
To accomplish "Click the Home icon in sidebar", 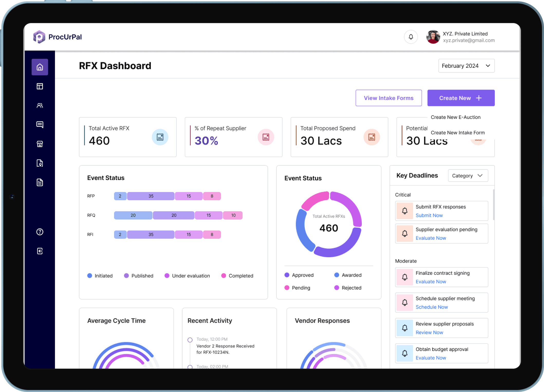I will (x=40, y=67).
